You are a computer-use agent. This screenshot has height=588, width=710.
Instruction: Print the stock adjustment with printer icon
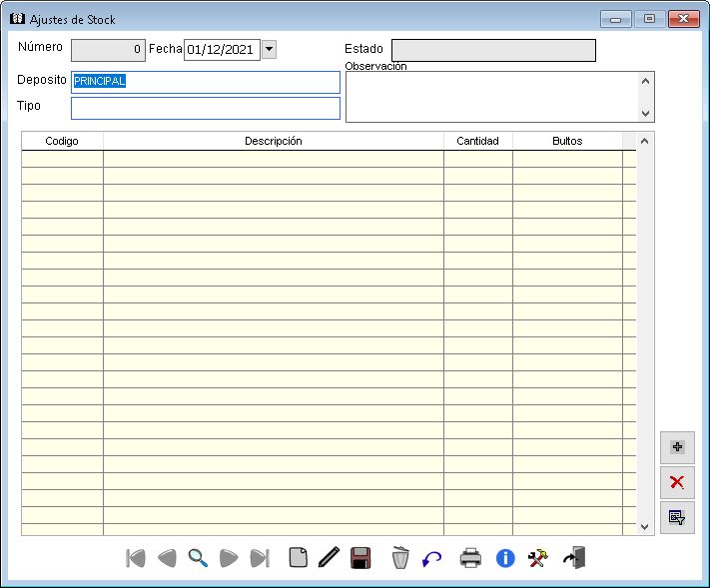coord(470,558)
